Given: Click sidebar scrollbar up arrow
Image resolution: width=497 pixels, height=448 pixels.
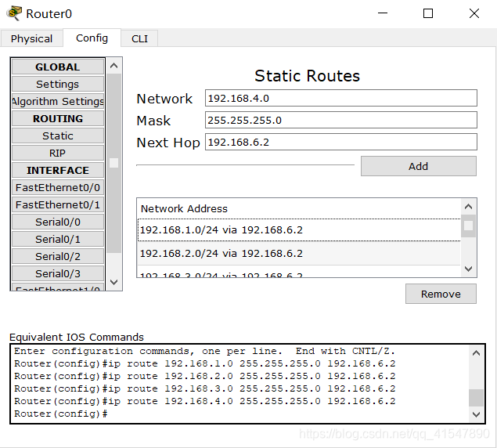Looking at the screenshot, I should point(113,66).
